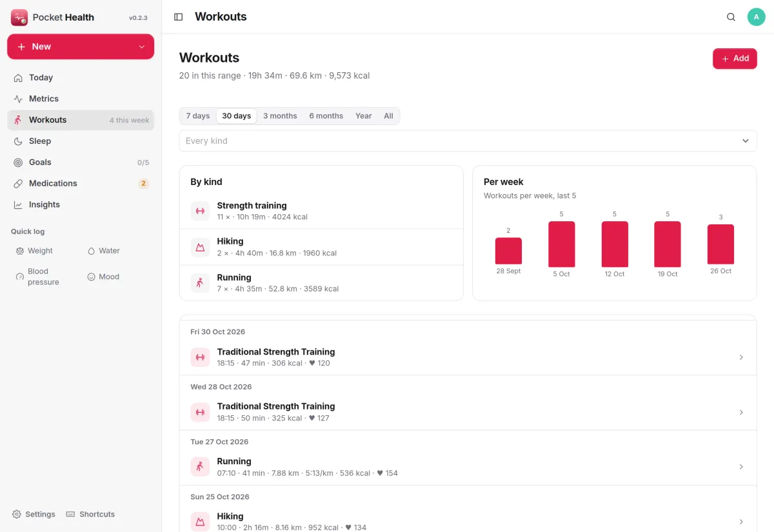Click running icon of Tue 27 Oct workout

coord(200,467)
